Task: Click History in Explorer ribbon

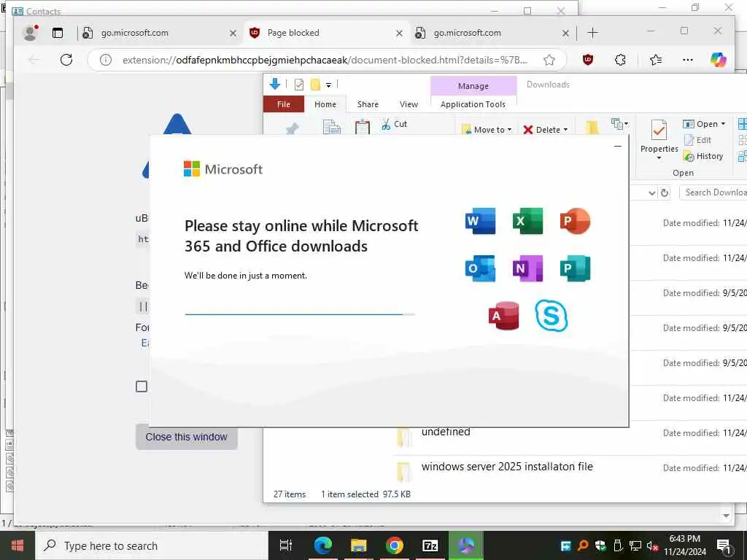Action: click(x=703, y=156)
